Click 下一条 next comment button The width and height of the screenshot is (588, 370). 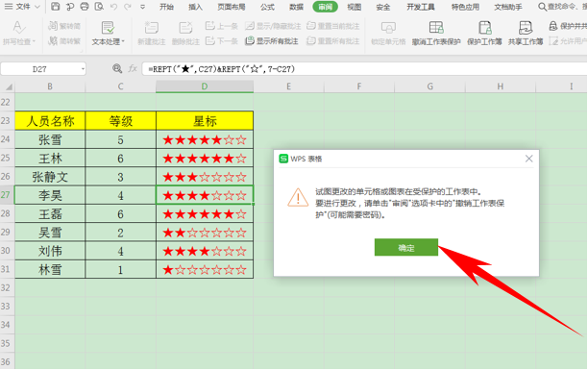point(222,40)
